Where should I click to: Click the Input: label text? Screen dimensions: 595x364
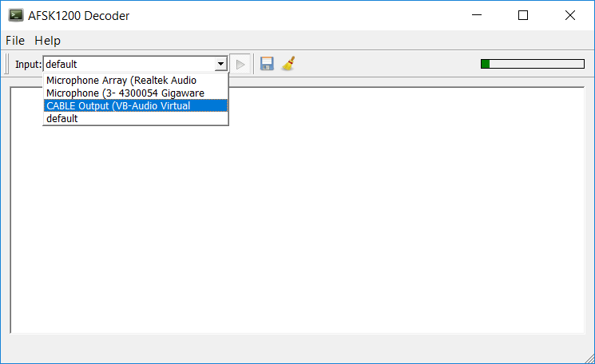coord(28,64)
